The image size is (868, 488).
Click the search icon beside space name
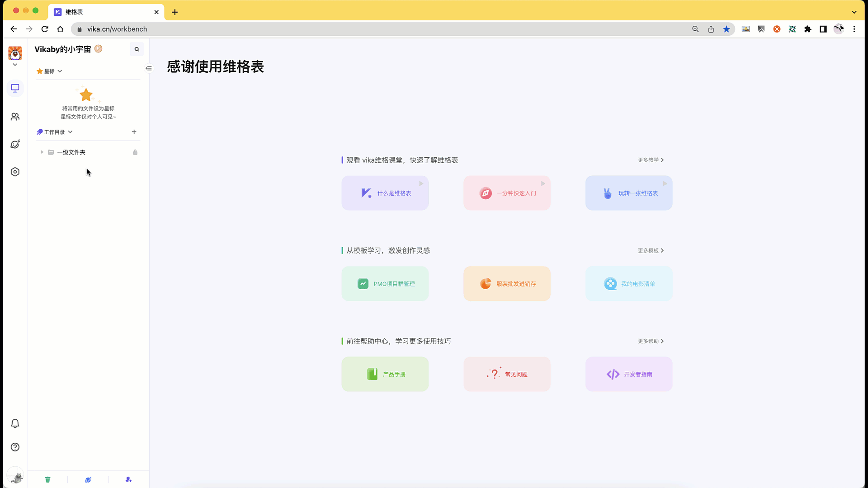[137, 49]
